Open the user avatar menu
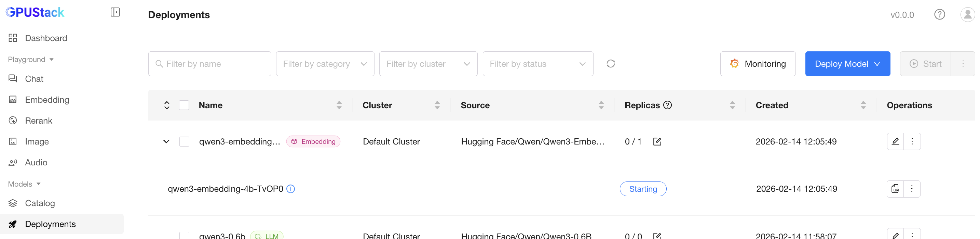The image size is (980, 239). coord(967,14)
